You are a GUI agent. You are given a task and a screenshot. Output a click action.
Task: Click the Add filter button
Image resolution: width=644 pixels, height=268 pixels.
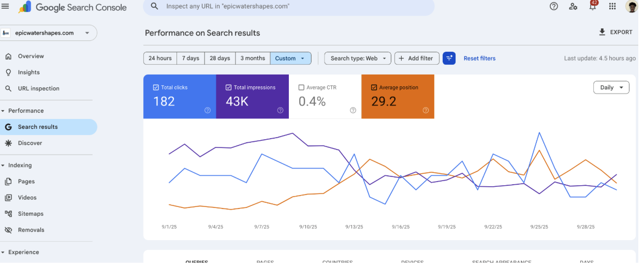tap(417, 58)
